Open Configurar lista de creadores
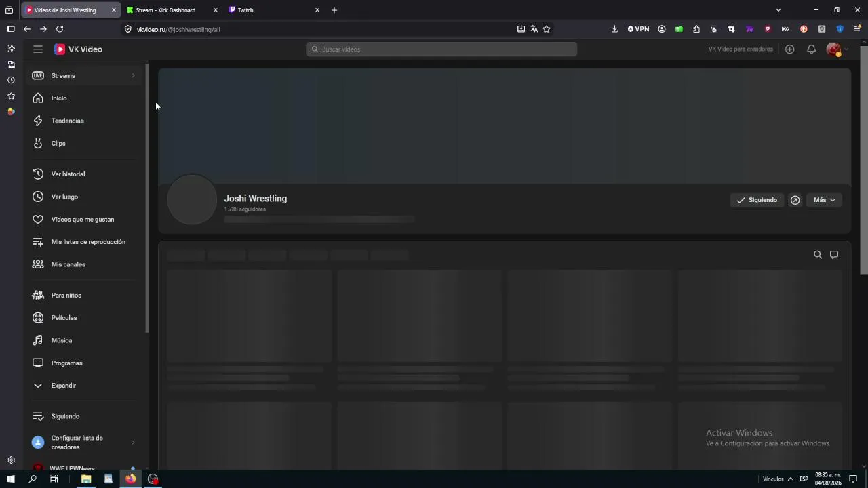The image size is (868, 488). (x=84, y=443)
